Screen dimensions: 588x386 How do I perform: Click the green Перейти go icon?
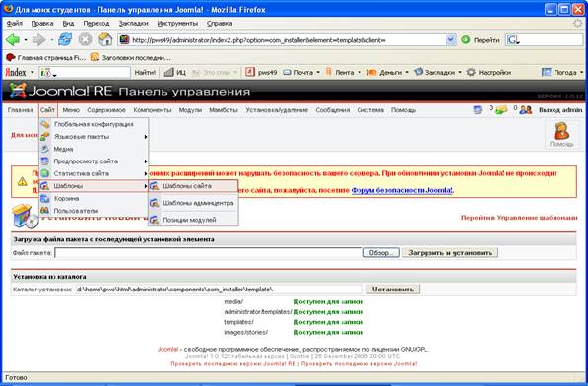pos(465,40)
